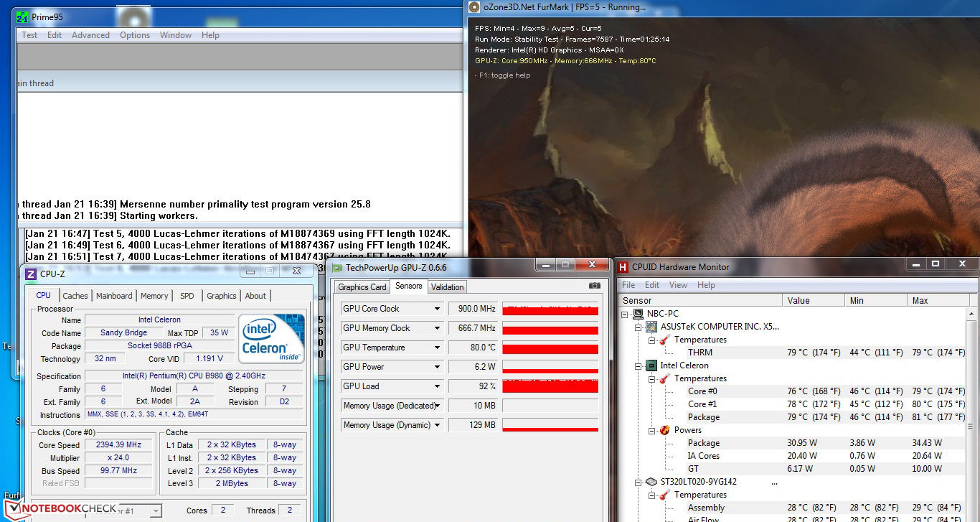Switch to Graphics Card tab in GPU-Z
The width and height of the screenshot is (980, 522).
coord(362,287)
